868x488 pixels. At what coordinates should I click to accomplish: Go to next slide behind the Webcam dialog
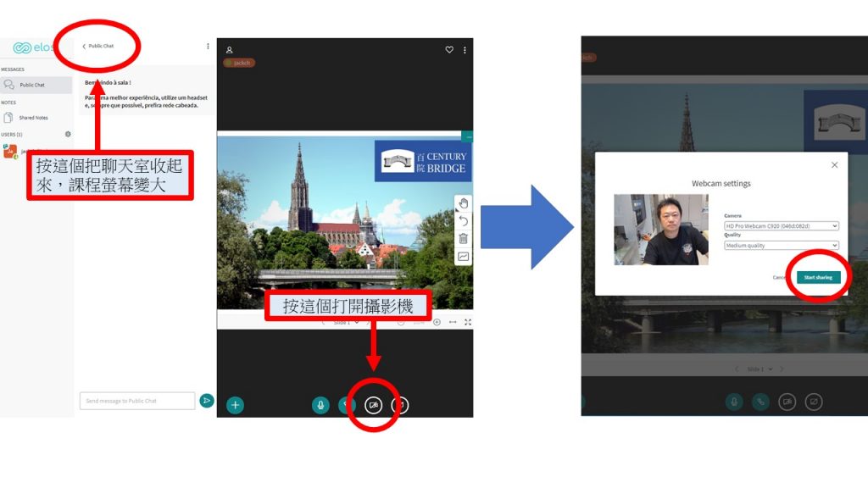[x=782, y=369]
